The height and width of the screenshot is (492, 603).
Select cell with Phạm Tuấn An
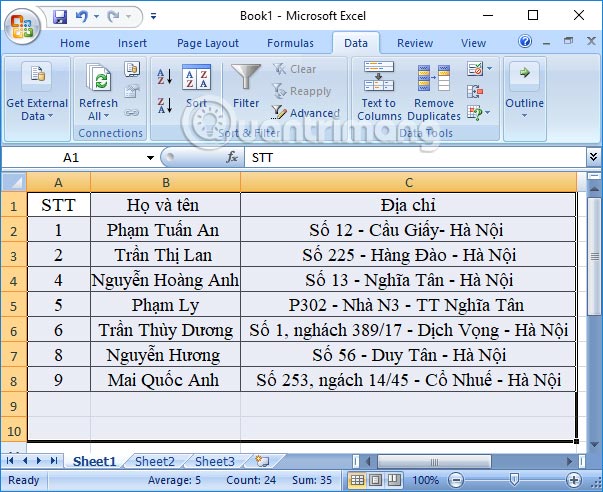166,230
